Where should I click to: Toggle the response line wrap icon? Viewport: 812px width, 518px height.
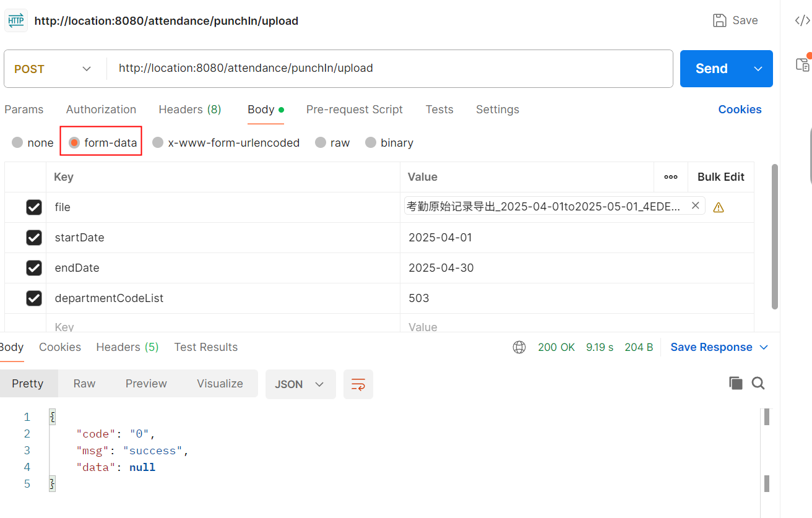(x=358, y=384)
